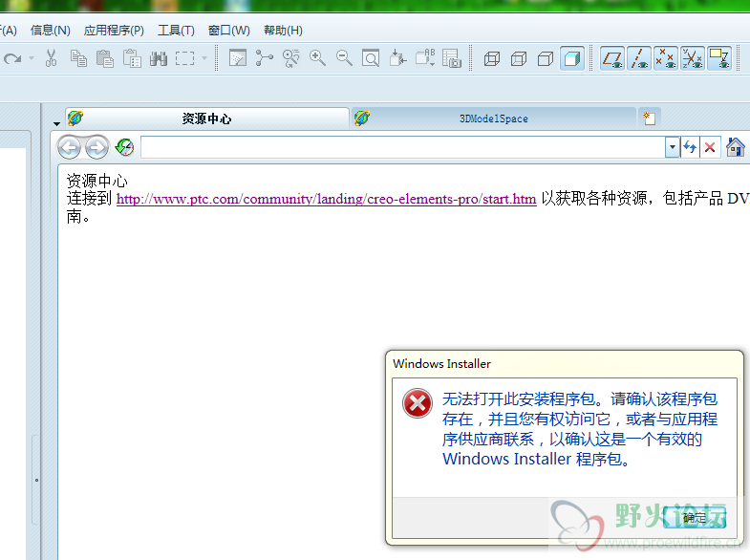The height and width of the screenshot is (560, 750).
Task: Expand the selection box dropdown arrow
Action: point(204,58)
